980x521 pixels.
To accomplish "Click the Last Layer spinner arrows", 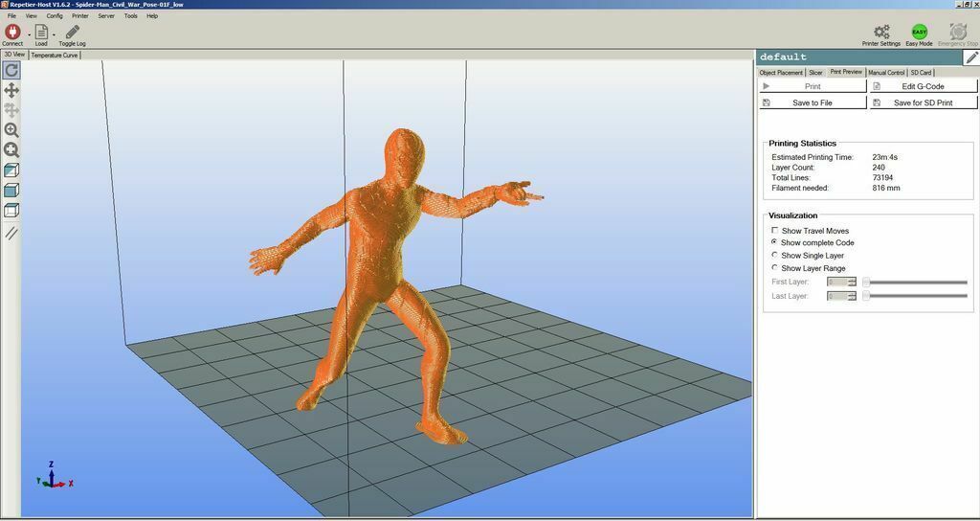I will pos(852,296).
